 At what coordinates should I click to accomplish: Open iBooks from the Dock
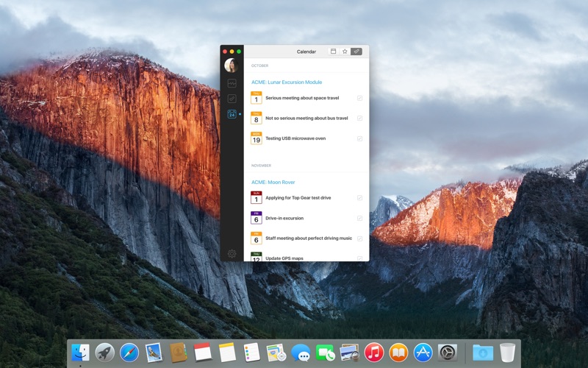point(398,353)
